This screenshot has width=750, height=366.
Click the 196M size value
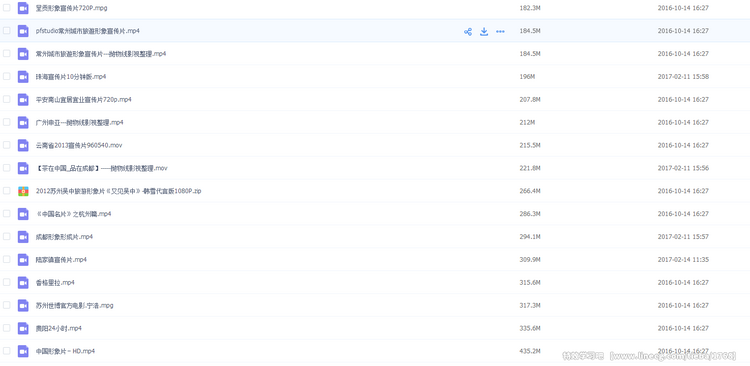pyautogui.click(x=527, y=77)
